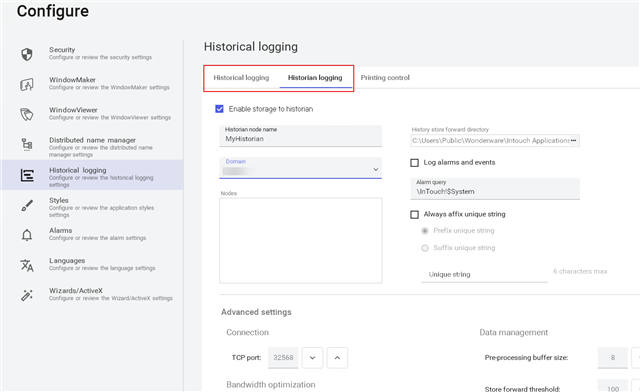Image resolution: width=640 pixels, height=392 pixels.
Task: Increase the TCP port value
Action: click(x=337, y=358)
